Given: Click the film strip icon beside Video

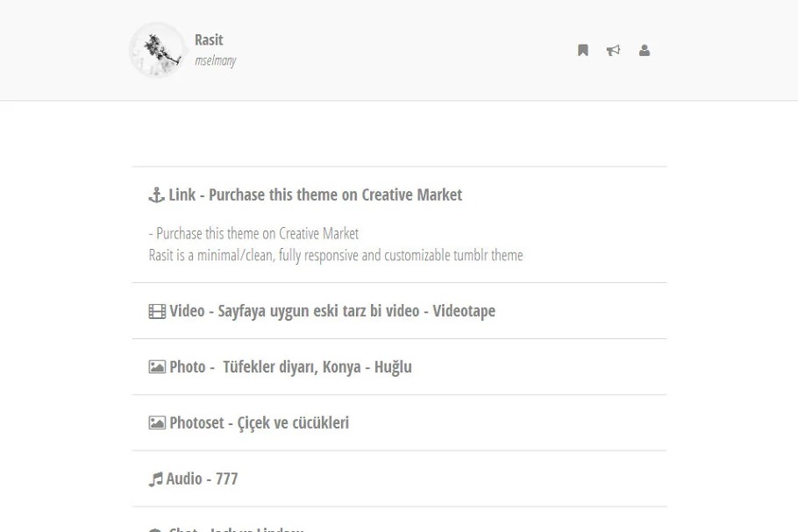Looking at the screenshot, I should (157, 311).
